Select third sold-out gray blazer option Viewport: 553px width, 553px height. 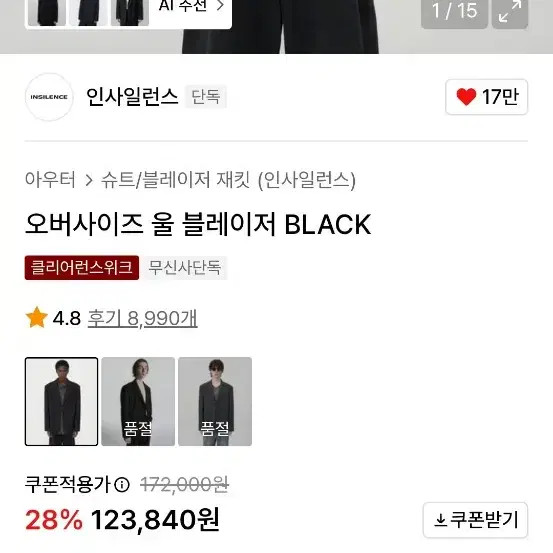(215, 401)
